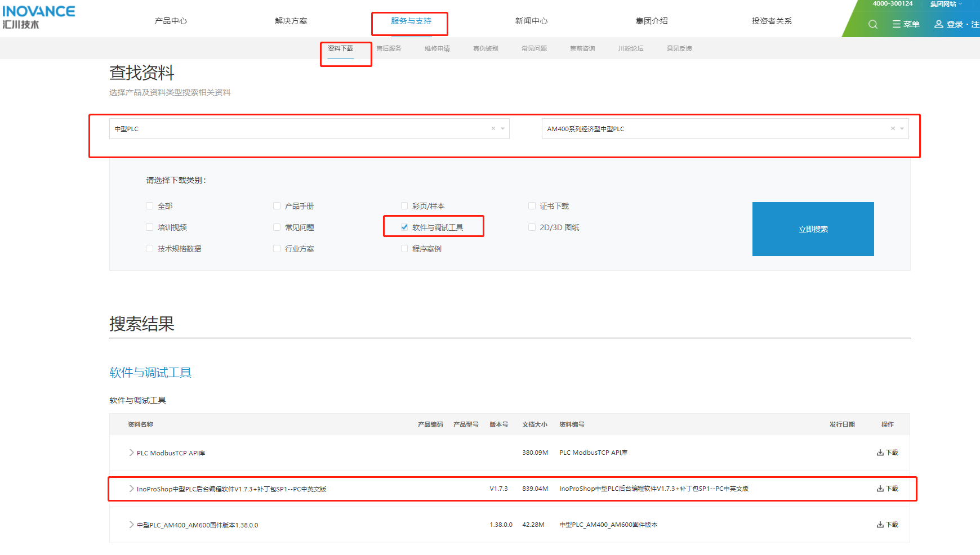Select the 维修申请 sub-tab

(438, 48)
